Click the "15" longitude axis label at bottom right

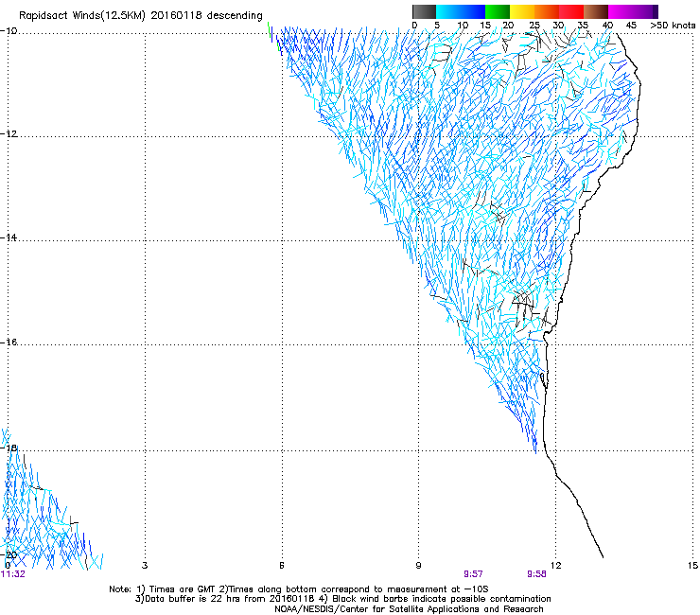coord(692,566)
